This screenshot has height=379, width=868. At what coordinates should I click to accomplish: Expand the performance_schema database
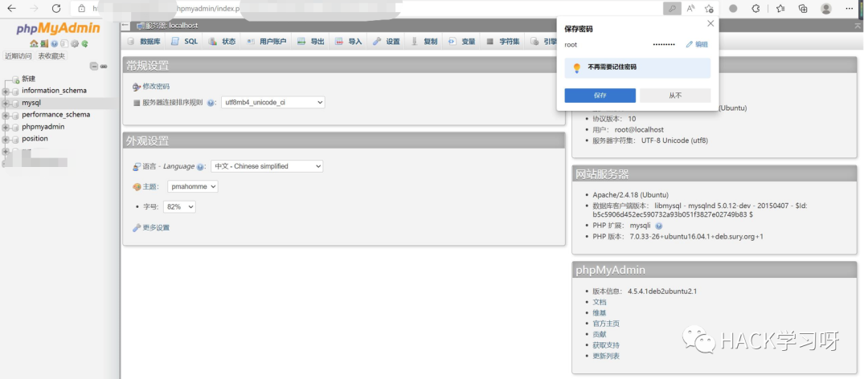point(6,116)
